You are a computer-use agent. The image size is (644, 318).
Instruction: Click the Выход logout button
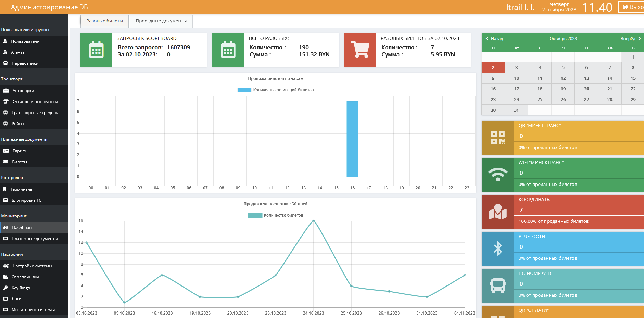pyautogui.click(x=631, y=7)
